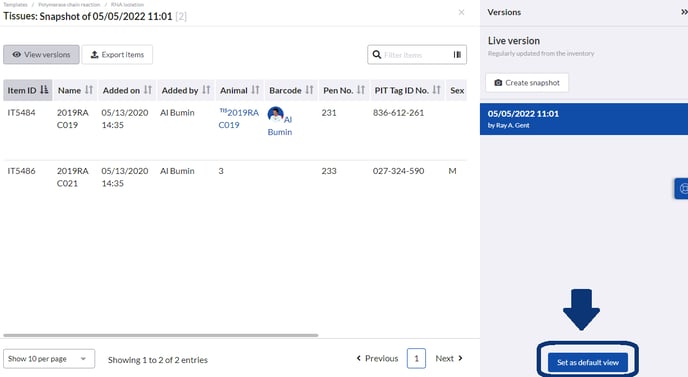Screen dimensions: 688x377
Task: Sort by Animal column arrows
Action: click(255, 90)
